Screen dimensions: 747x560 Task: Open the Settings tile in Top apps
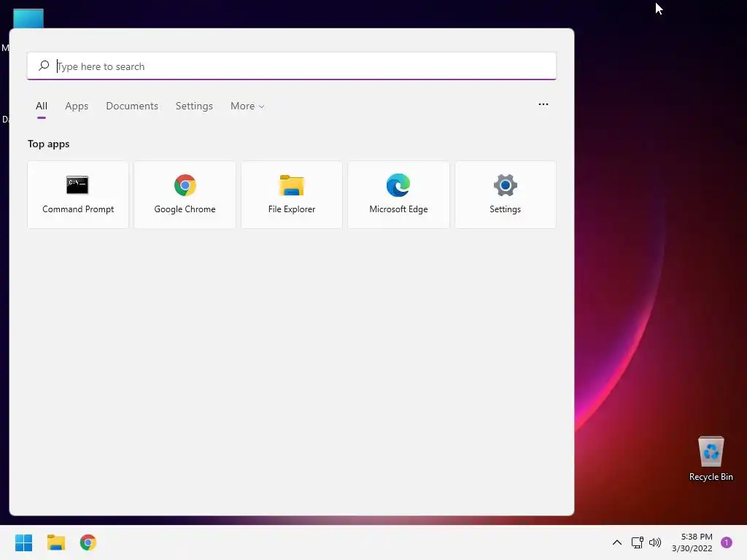coord(506,195)
